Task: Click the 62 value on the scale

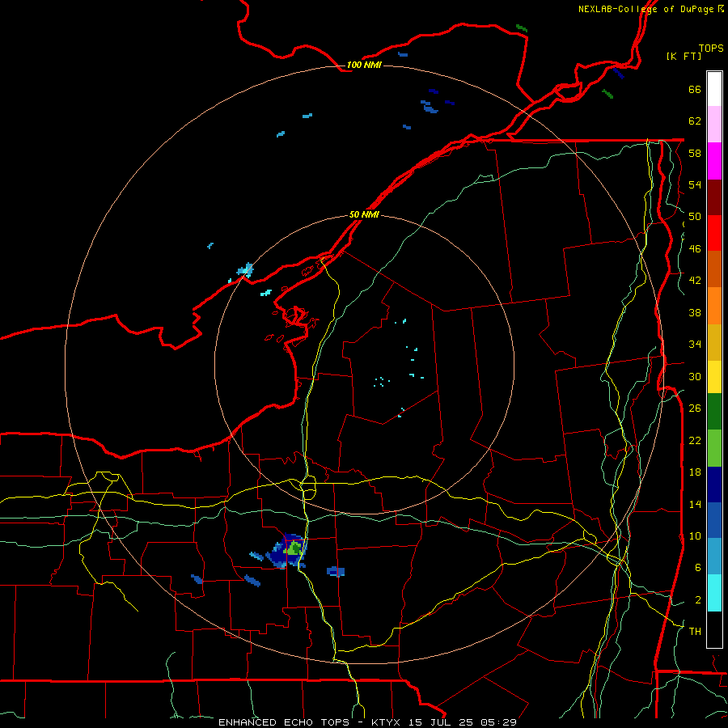Action: tap(695, 121)
